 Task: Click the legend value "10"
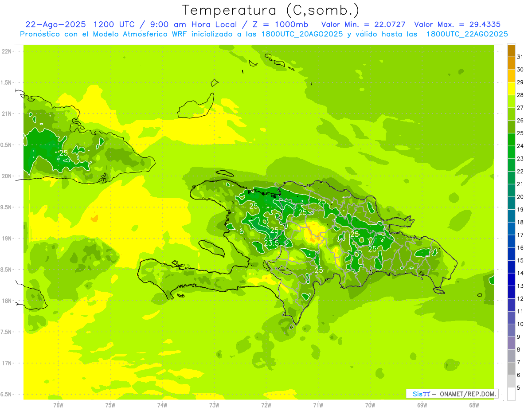point(520,324)
